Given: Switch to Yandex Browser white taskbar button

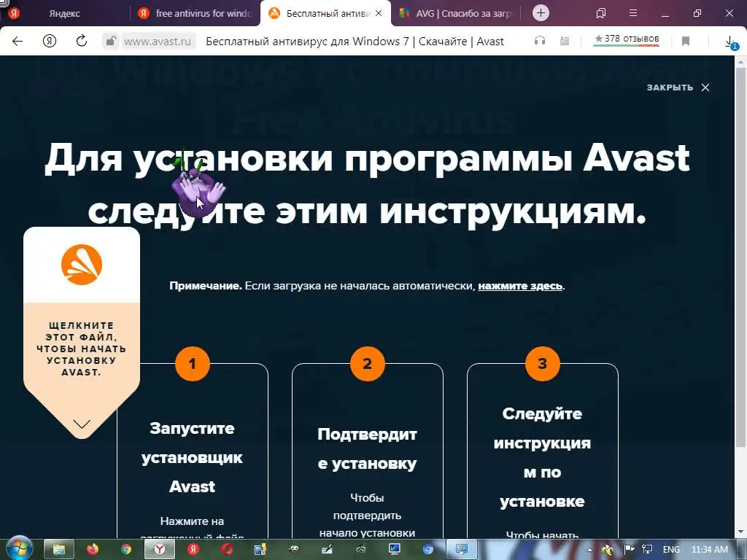Looking at the screenshot, I should (x=160, y=550).
